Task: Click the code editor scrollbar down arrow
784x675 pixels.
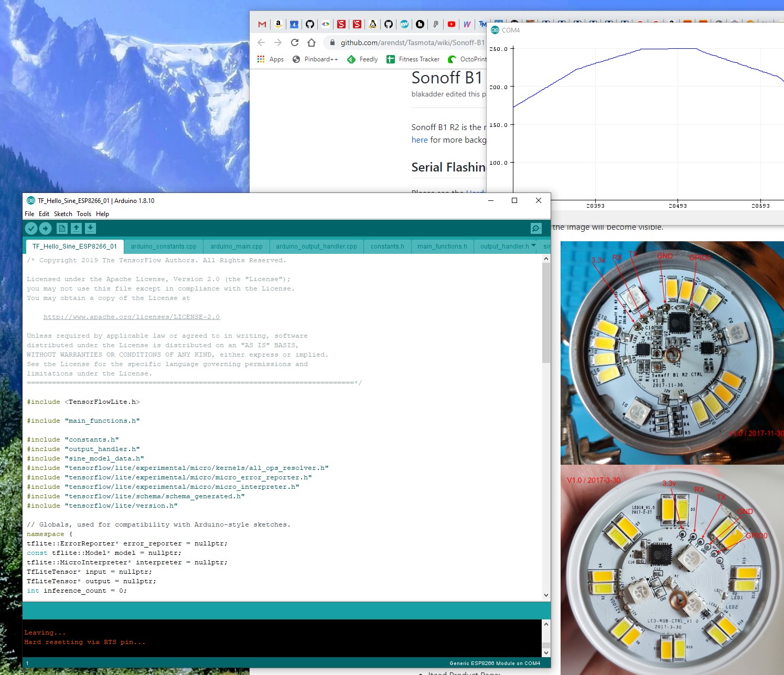Action: coord(546,595)
